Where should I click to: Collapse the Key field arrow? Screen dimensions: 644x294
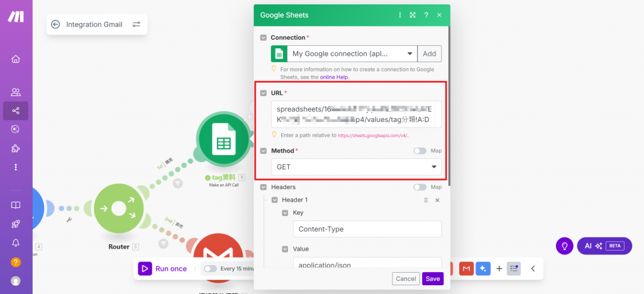coord(285,213)
